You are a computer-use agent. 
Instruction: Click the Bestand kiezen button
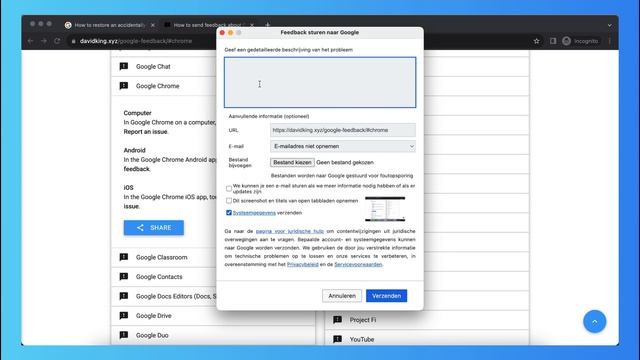pyautogui.click(x=292, y=162)
